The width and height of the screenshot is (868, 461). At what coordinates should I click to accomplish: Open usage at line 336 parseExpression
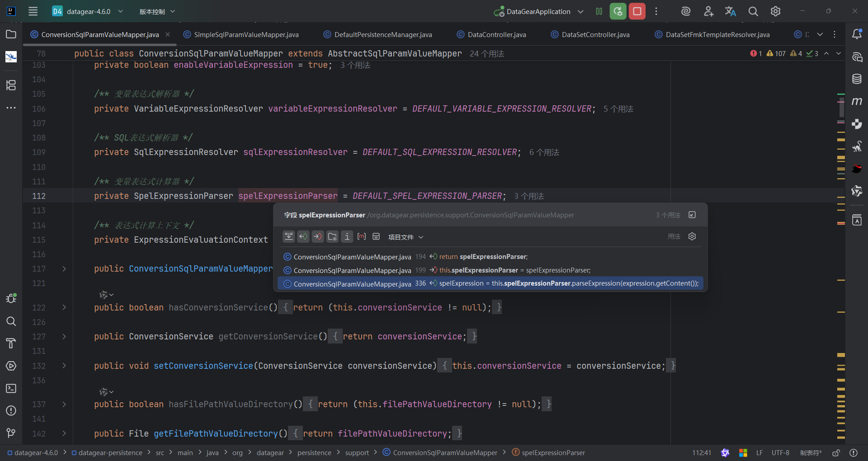491,283
